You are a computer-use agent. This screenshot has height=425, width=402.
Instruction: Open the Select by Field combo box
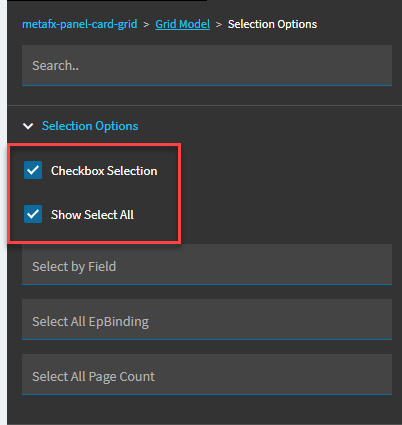(x=207, y=265)
